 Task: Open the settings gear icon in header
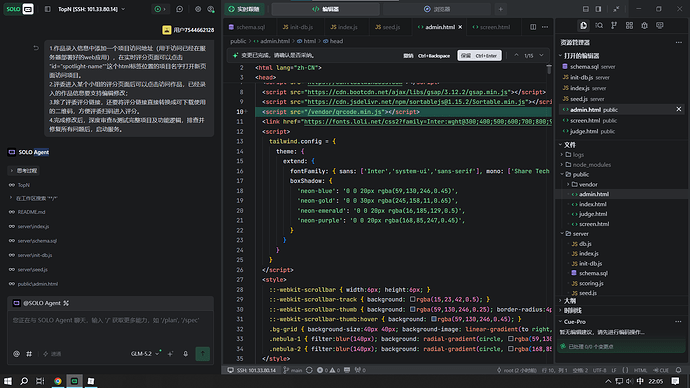(198, 9)
